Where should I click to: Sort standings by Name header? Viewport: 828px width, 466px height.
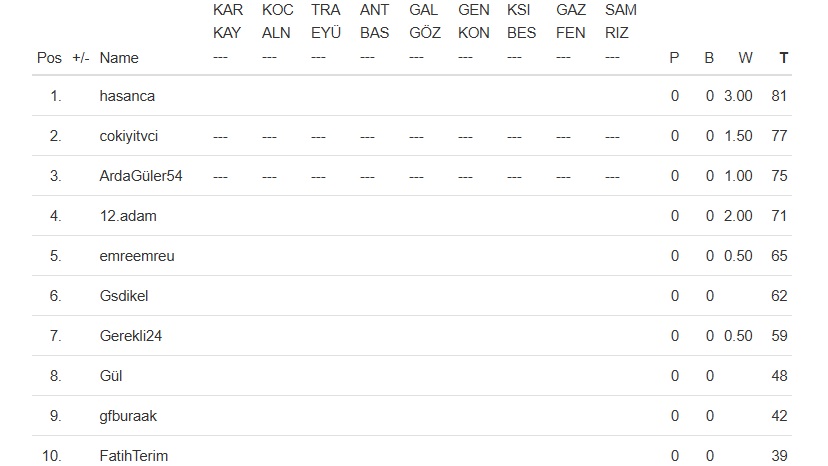point(119,58)
